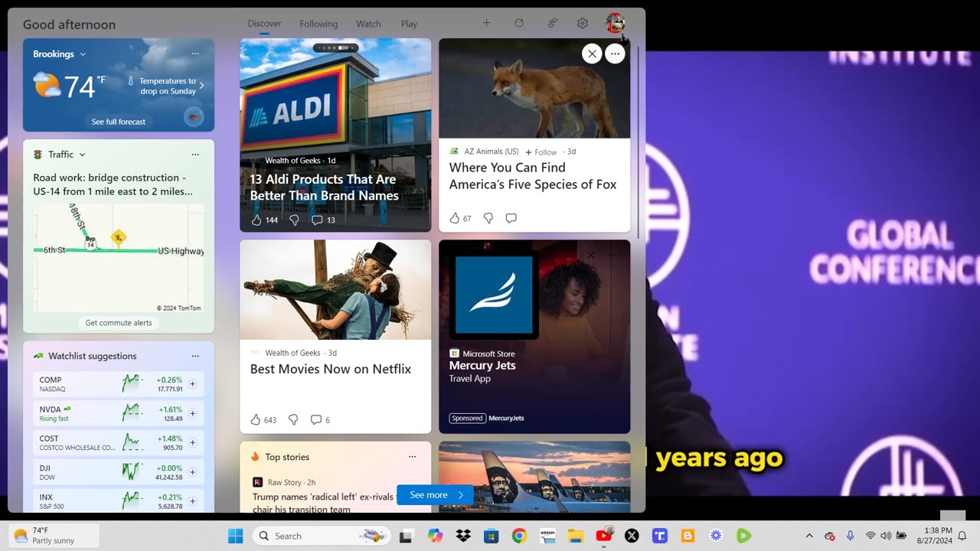Launch Google Chrome from the taskbar
Screen dimensions: 980x551
tap(519, 536)
